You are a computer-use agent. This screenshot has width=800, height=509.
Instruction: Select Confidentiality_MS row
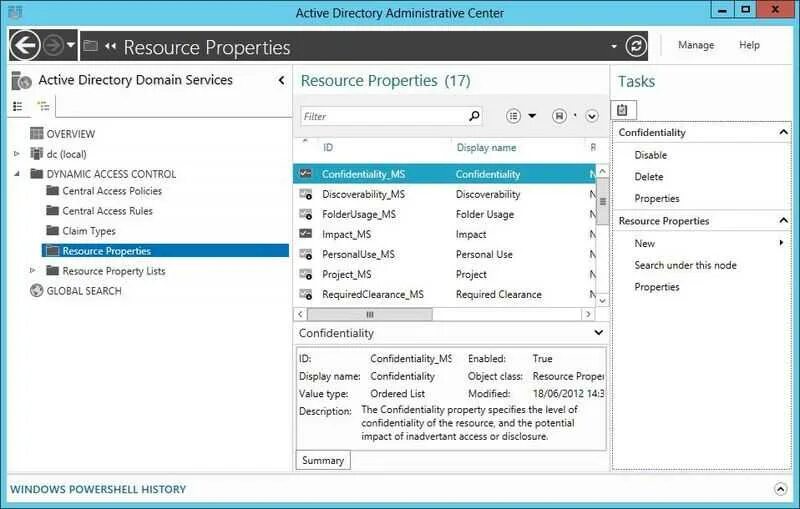[444, 174]
